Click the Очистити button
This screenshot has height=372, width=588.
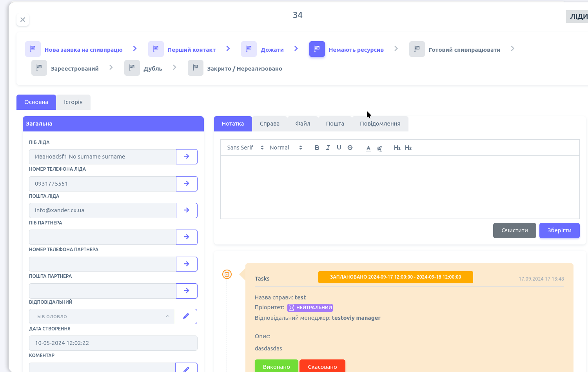pos(514,230)
